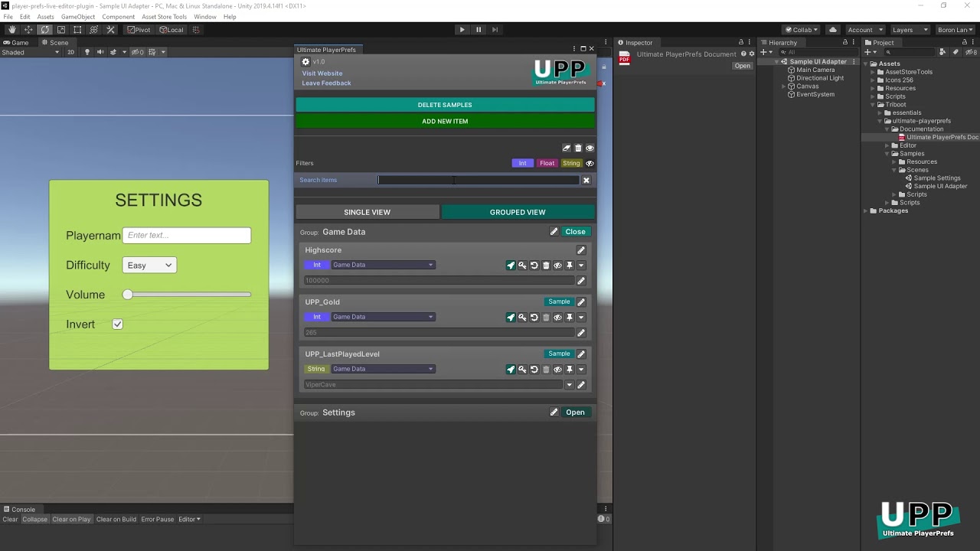Toggle the String filter tag
Viewport: 980px width, 551px height.
[x=571, y=163]
